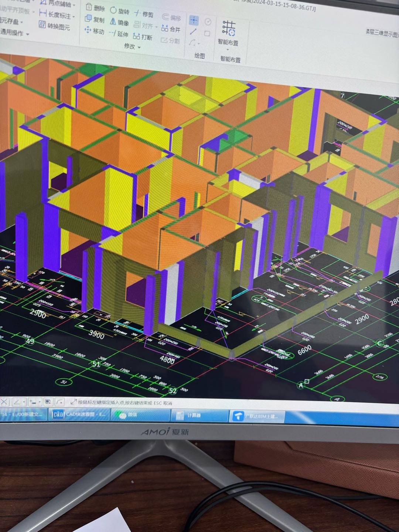
Task: Click the 打断 (Break) tool
Action: pos(143,37)
